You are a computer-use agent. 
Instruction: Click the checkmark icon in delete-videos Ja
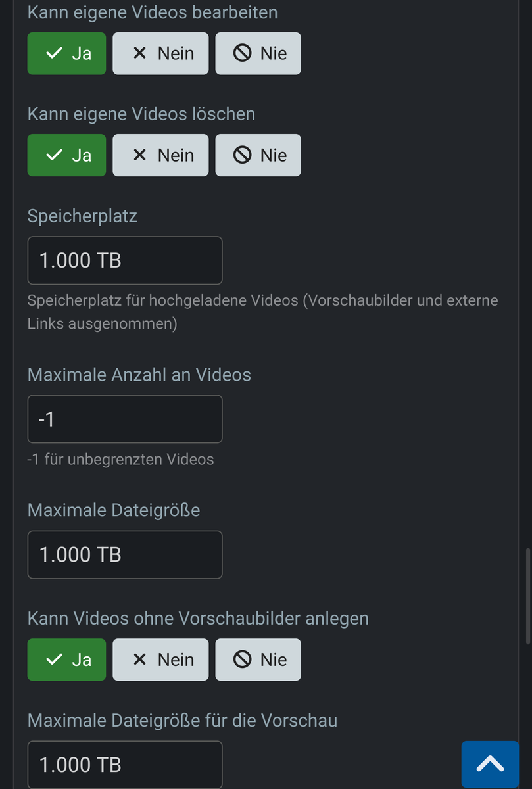pos(55,155)
